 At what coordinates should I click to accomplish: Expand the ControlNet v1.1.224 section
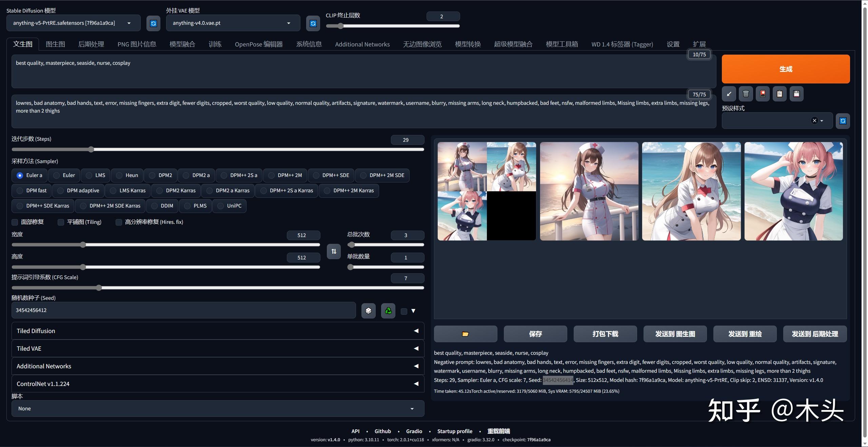pos(218,384)
